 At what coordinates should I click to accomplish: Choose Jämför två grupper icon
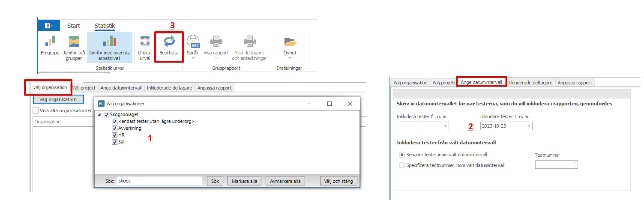pos(74,41)
